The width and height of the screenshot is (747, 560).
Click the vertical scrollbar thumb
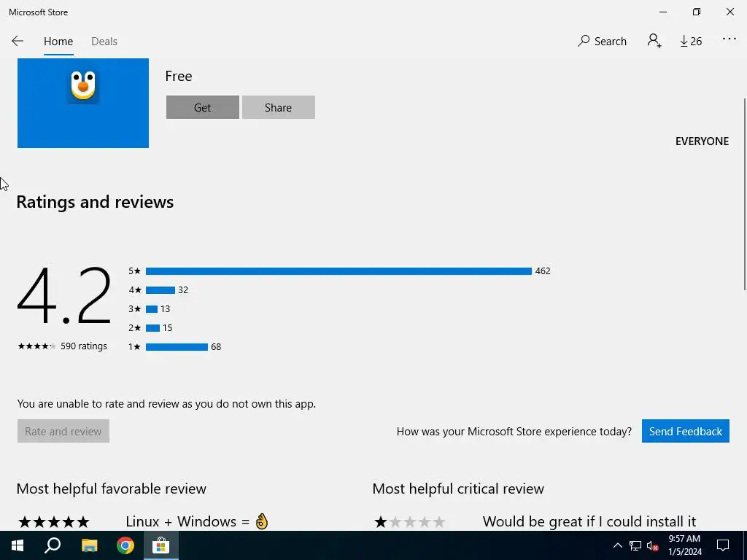pos(744,194)
